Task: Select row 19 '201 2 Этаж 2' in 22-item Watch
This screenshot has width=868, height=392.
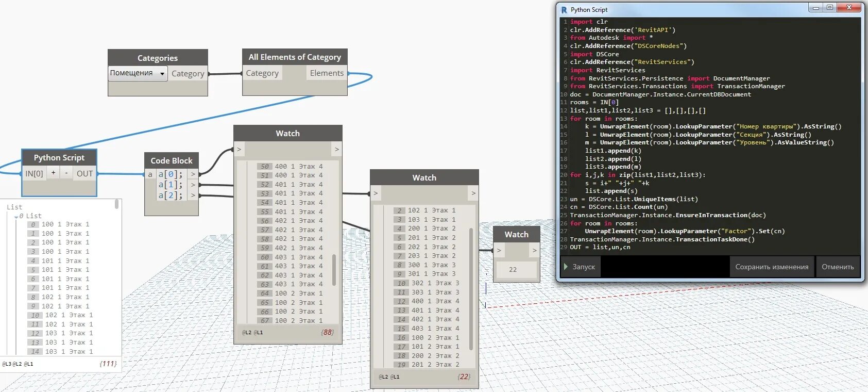Action: (x=427, y=365)
